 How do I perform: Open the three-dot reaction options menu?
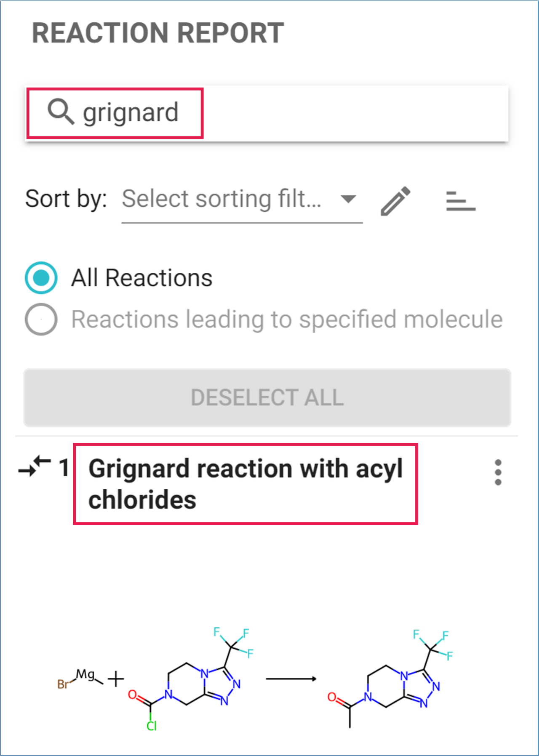498,472
